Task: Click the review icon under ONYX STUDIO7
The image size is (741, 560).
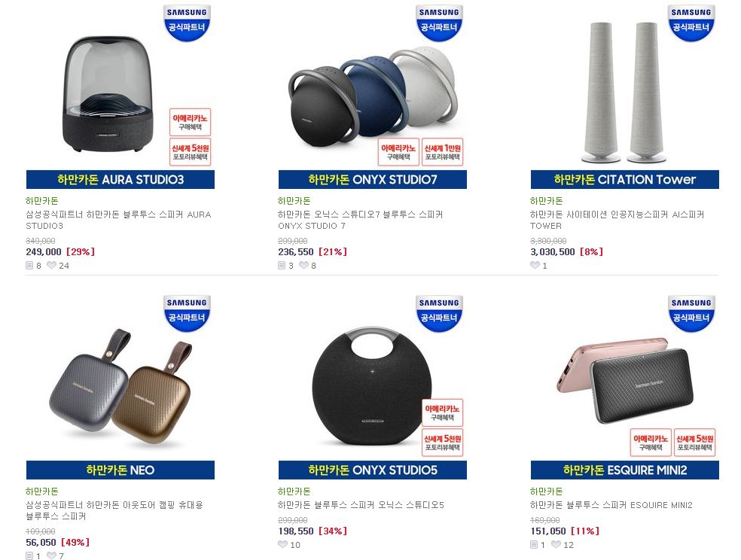Action: coord(282,266)
